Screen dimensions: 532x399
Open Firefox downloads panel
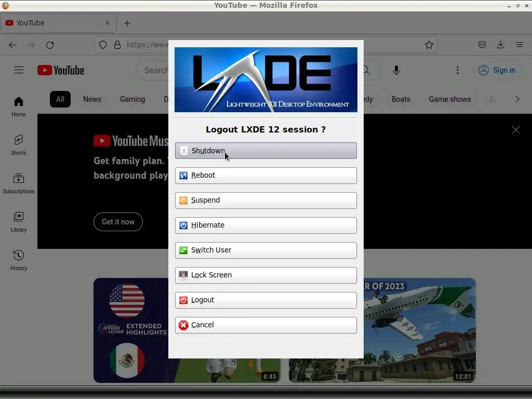click(500, 45)
